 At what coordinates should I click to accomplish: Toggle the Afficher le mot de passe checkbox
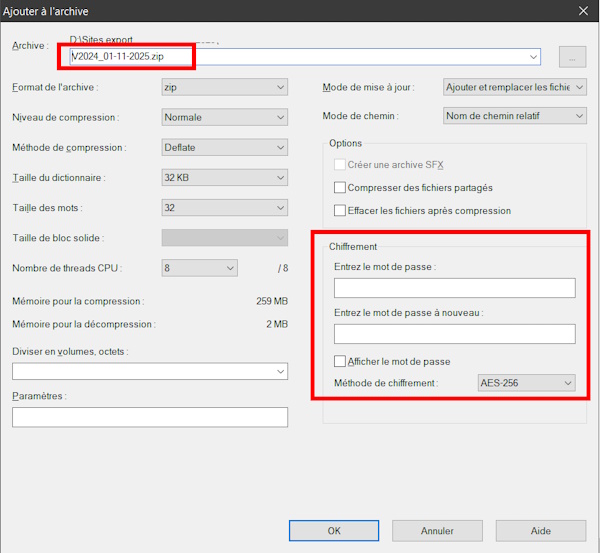[340, 361]
